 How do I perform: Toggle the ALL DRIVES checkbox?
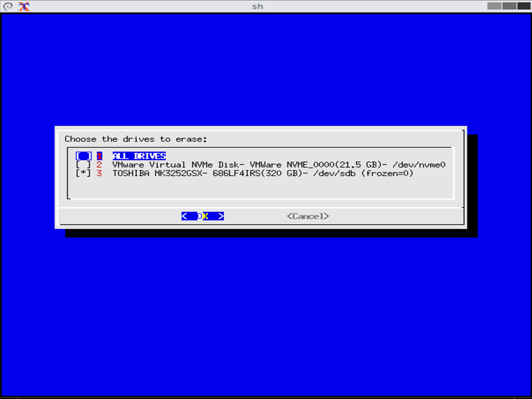pos(84,156)
